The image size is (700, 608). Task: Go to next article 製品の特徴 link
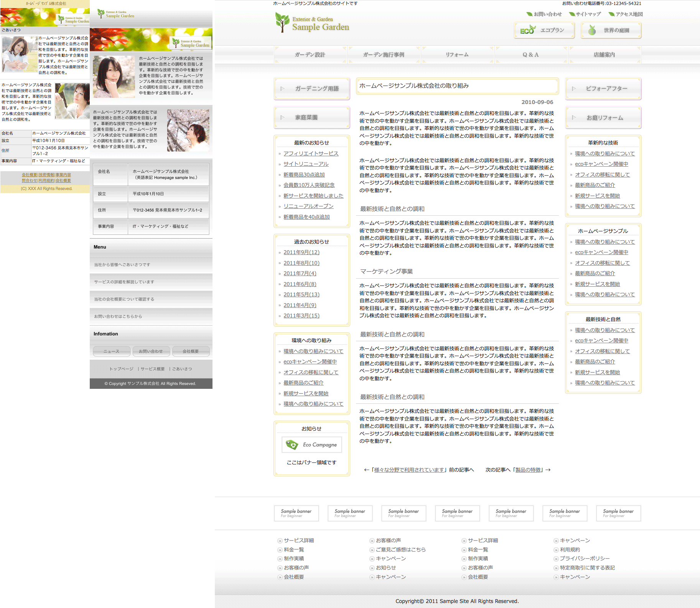(x=528, y=470)
